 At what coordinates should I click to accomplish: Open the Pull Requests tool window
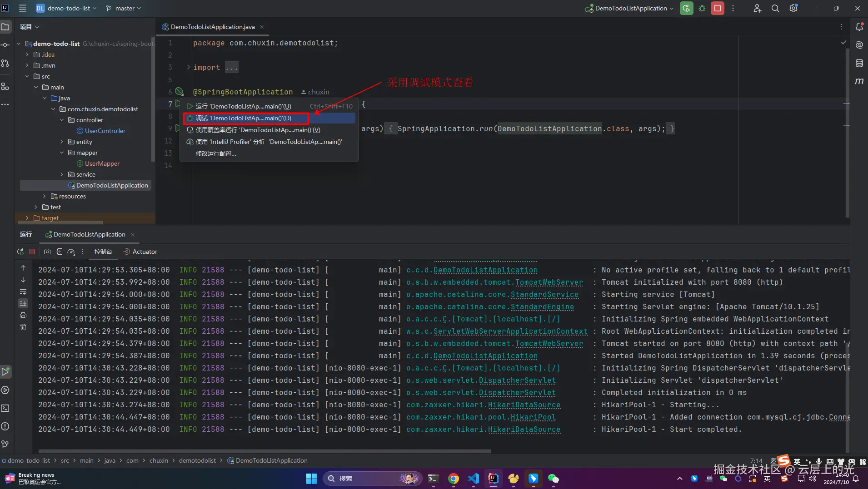[5, 63]
